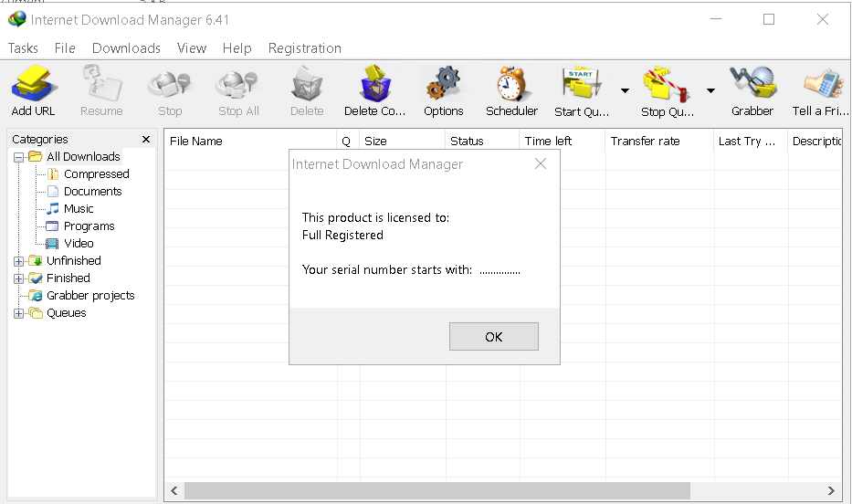Click the Delete toolbar icon
Viewport: 852px width, 504px height.
[x=307, y=84]
